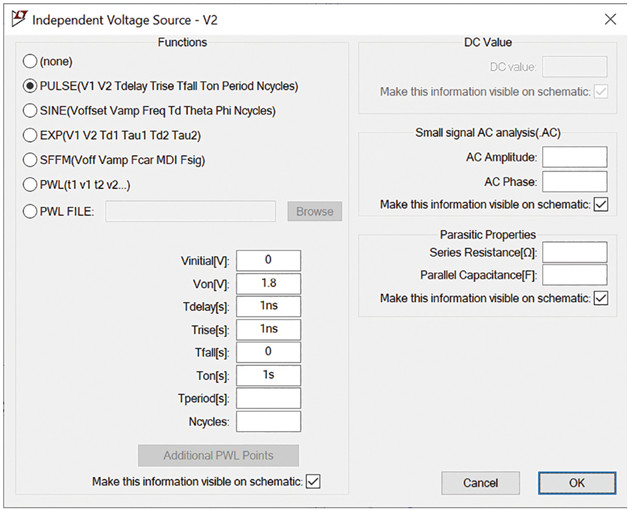Viewport: 630px width, 511px height.
Task: Click the Series Resistance field
Action: pos(575,252)
